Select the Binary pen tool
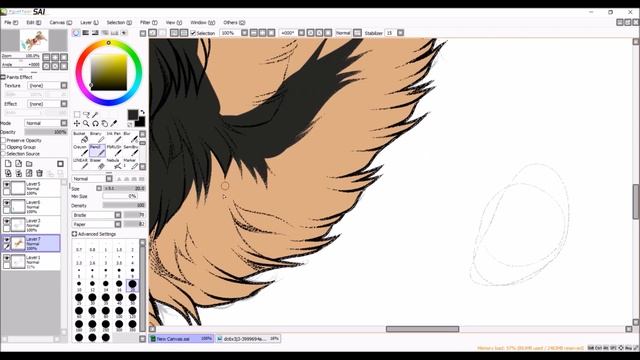 98,138
